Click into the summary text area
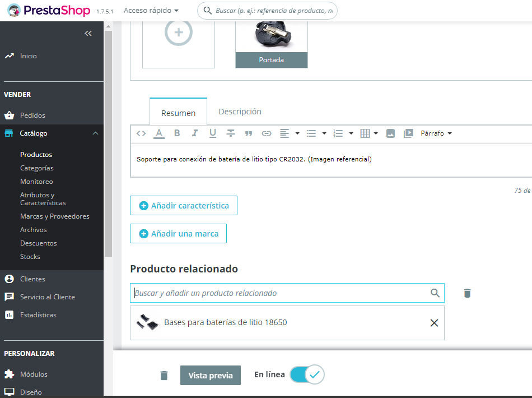The height and width of the screenshot is (398, 532). pyautogui.click(x=331, y=160)
